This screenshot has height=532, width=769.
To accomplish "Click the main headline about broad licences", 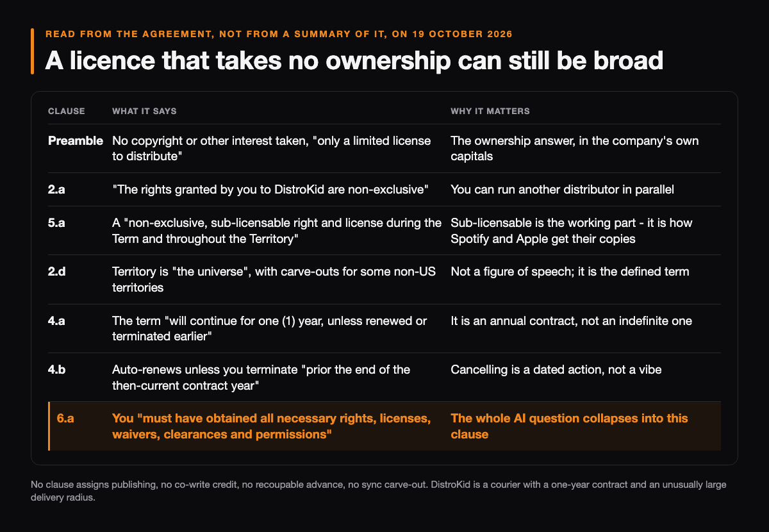I will coord(354,60).
